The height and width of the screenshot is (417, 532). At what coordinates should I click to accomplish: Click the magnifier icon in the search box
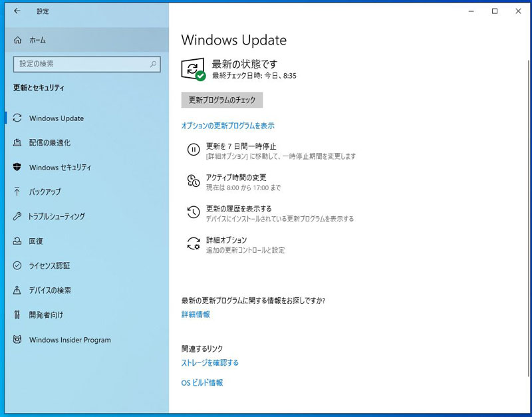(x=153, y=64)
